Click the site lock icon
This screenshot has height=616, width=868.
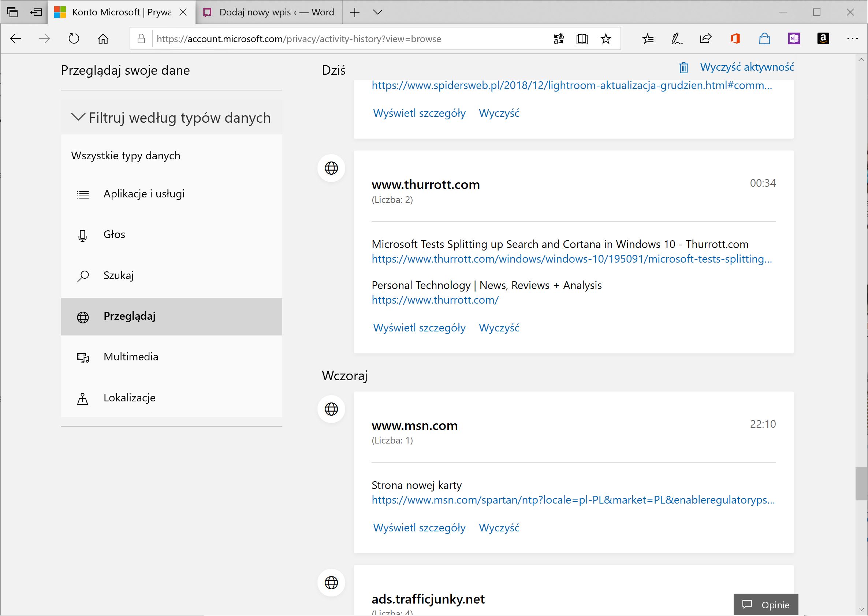[x=141, y=39]
